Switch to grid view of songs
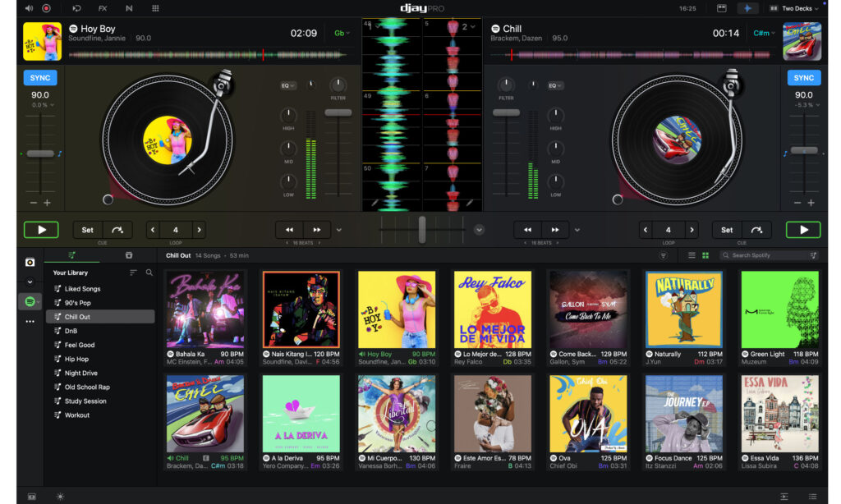This screenshot has height=504, width=841. click(705, 256)
